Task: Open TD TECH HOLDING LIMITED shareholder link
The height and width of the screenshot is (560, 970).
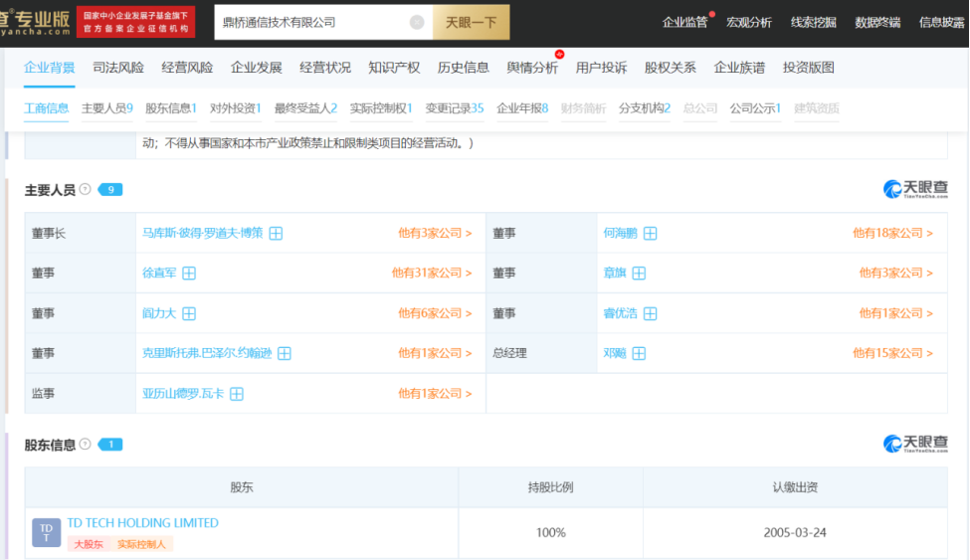Action: coord(143,523)
